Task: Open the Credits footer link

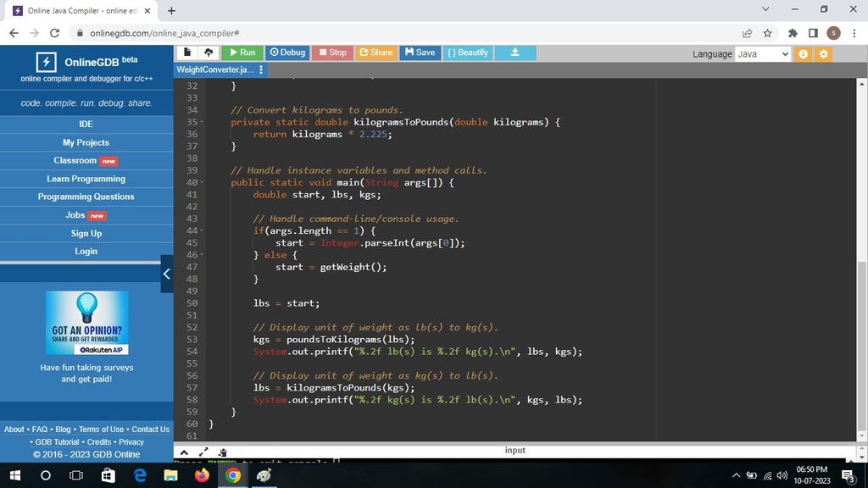Action: (99, 442)
